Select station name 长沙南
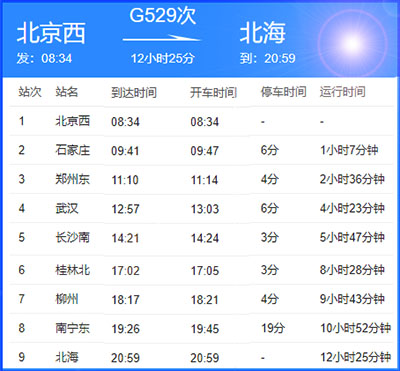The height and width of the screenshot is (371, 400). [73, 237]
